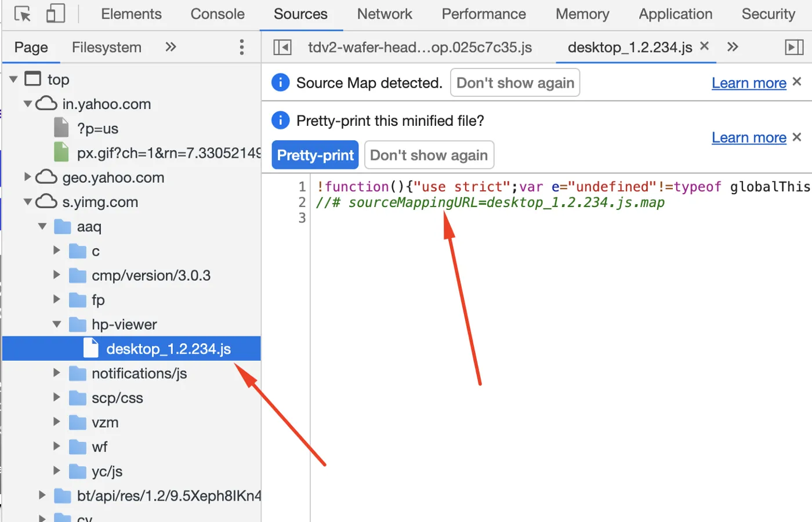
Task: Hide the navigator sidebar icon
Action: [x=282, y=47]
